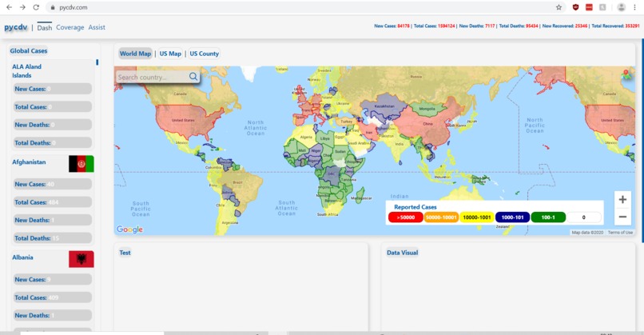Screen dimensions: 644x335
Task: Click Afghanistan Total Deaths row
Action: 53,238
